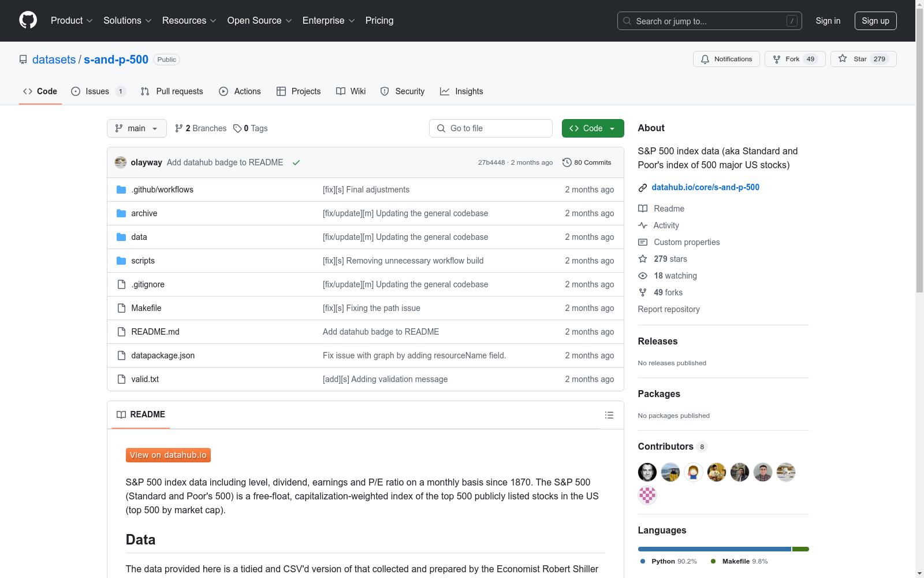Click the commits history clock icon
Image resolution: width=924 pixels, height=578 pixels.
(567, 162)
